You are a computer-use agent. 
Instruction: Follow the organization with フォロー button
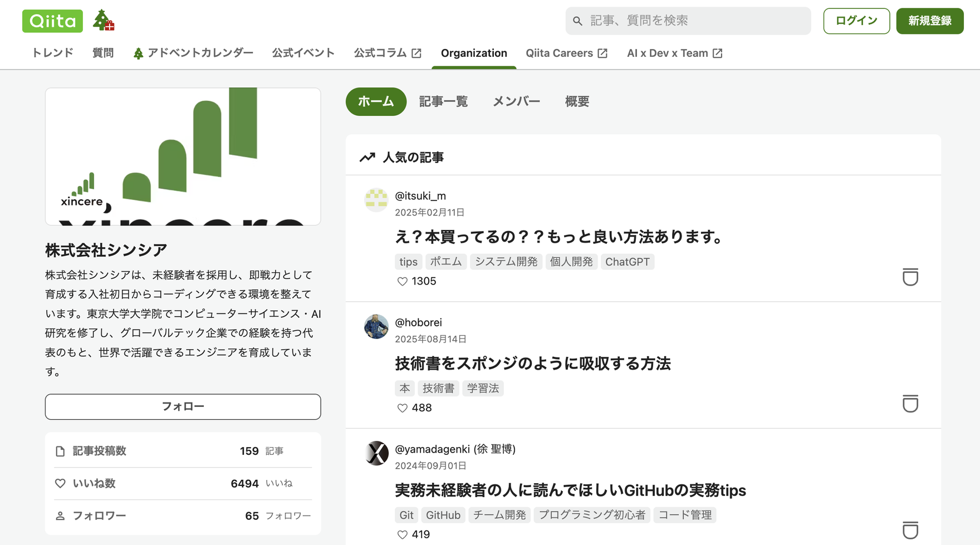tap(183, 406)
